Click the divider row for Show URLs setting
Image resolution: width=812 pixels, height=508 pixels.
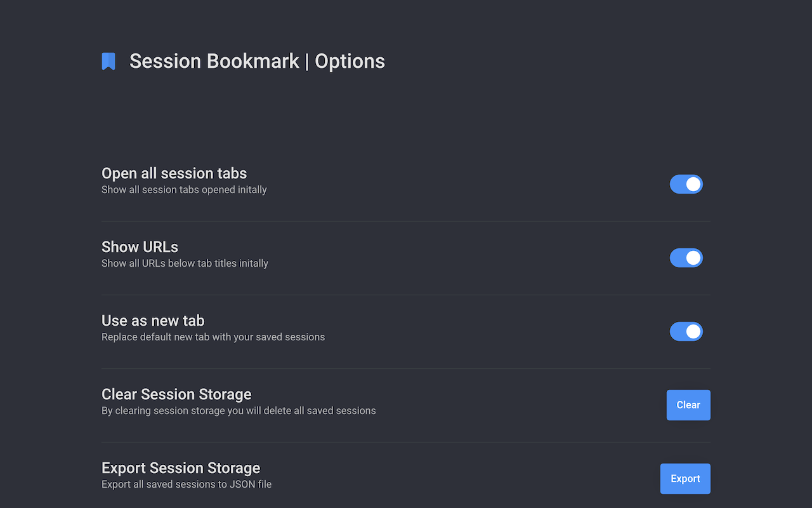(406, 258)
